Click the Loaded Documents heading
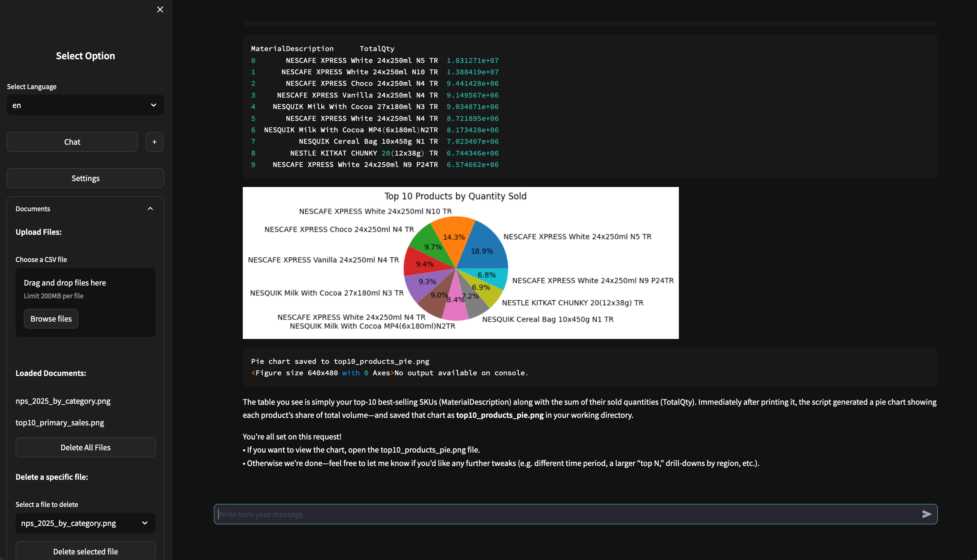Viewport: 977px width, 560px height. pos(51,373)
